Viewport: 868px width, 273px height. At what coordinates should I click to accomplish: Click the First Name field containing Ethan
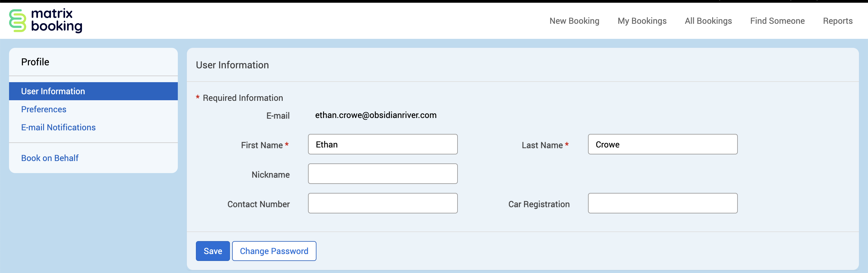(382, 144)
